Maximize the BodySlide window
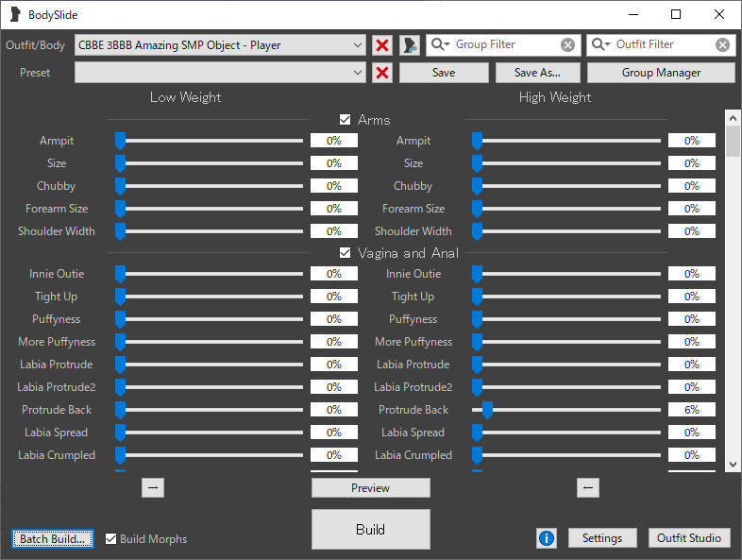This screenshot has height=560, width=742. click(x=676, y=15)
